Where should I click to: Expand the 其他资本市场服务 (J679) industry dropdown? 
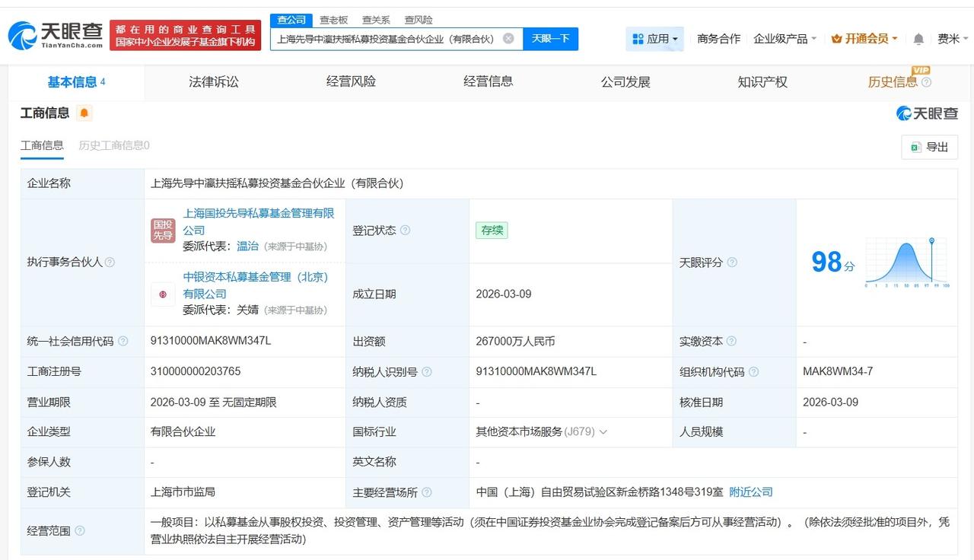(x=603, y=432)
